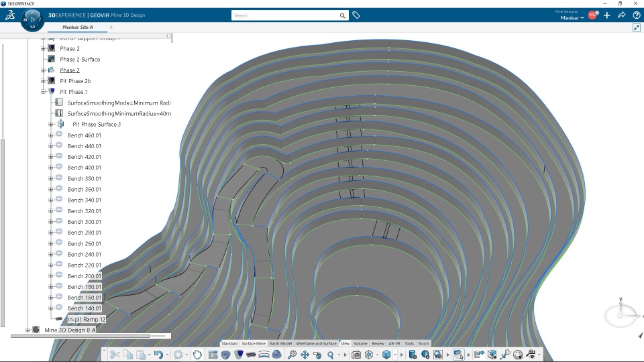
Task: Select the Pan four-arrow icon
Action: click(305, 355)
